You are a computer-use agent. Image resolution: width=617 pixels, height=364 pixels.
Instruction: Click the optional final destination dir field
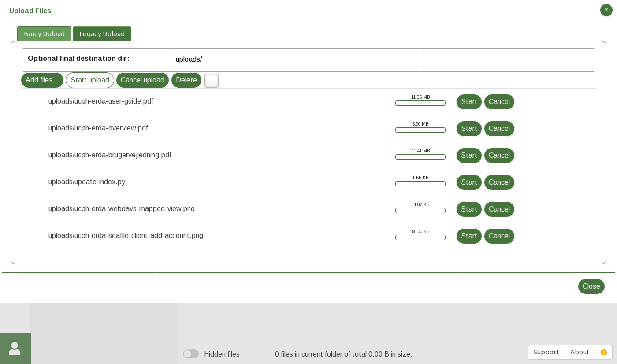click(298, 59)
